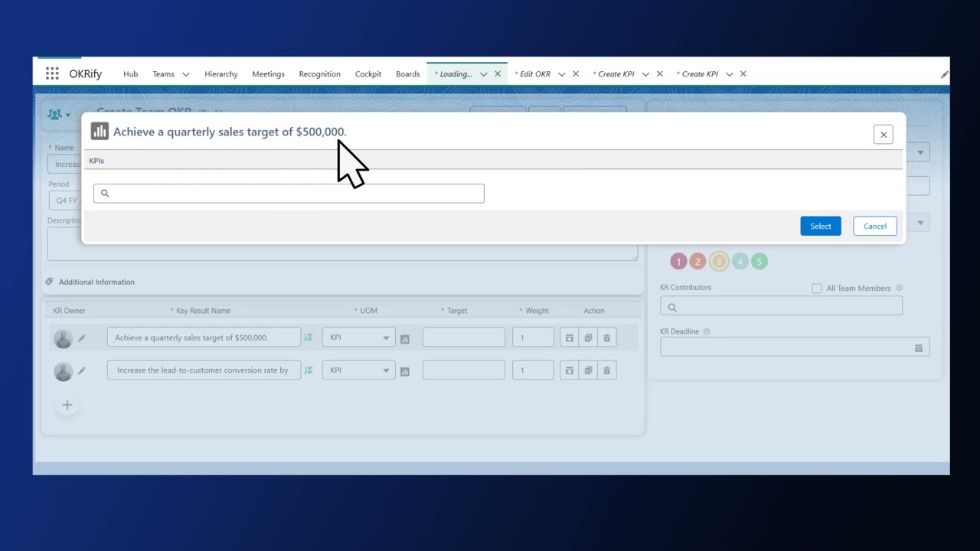Click the tag icon beside Additional Information
The height and width of the screenshot is (551, 980).
[x=49, y=282]
